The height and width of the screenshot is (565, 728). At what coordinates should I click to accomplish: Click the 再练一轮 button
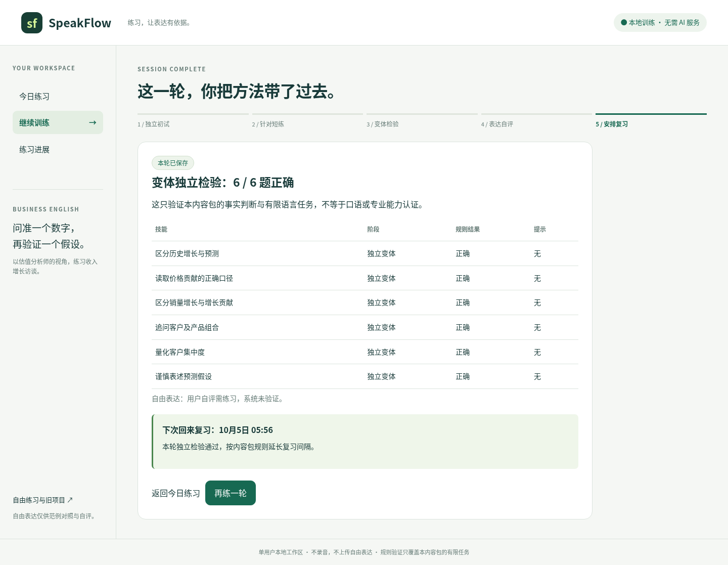[231, 493]
